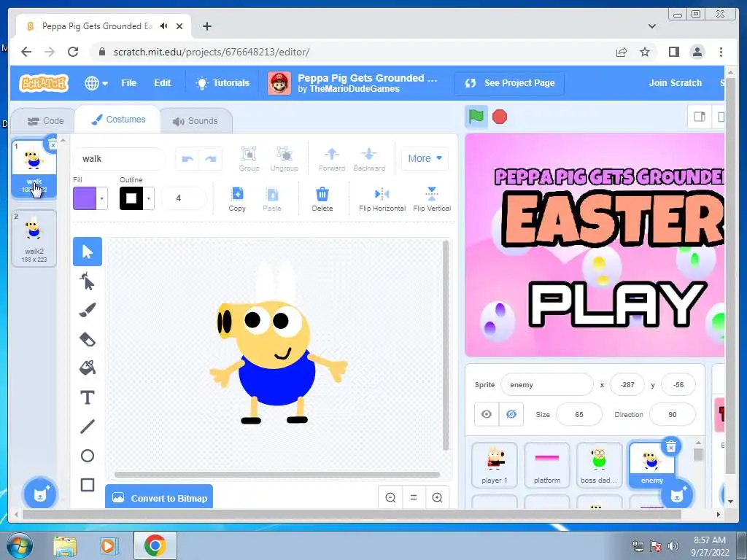
Task: Click Convert to Bitmap button
Action: pyautogui.click(x=159, y=497)
